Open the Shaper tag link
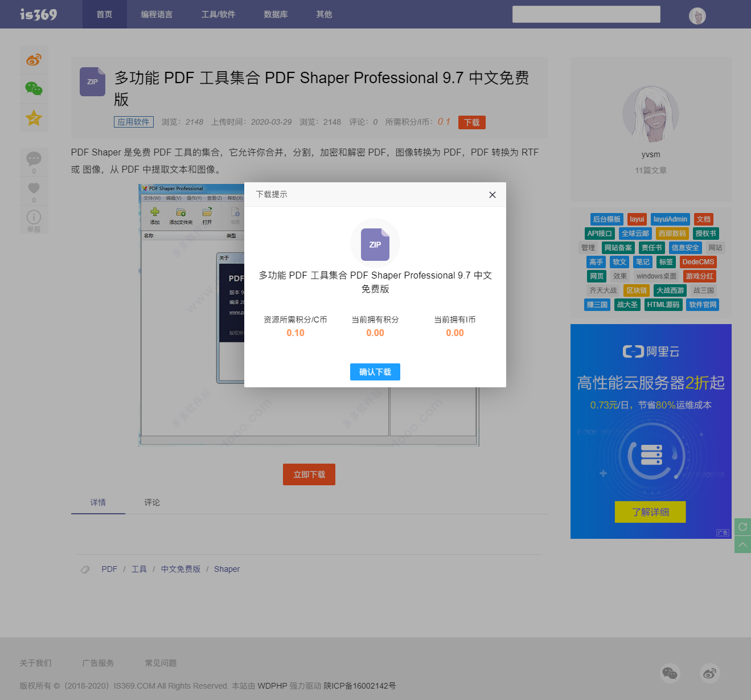The height and width of the screenshot is (700, 751). click(227, 569)
